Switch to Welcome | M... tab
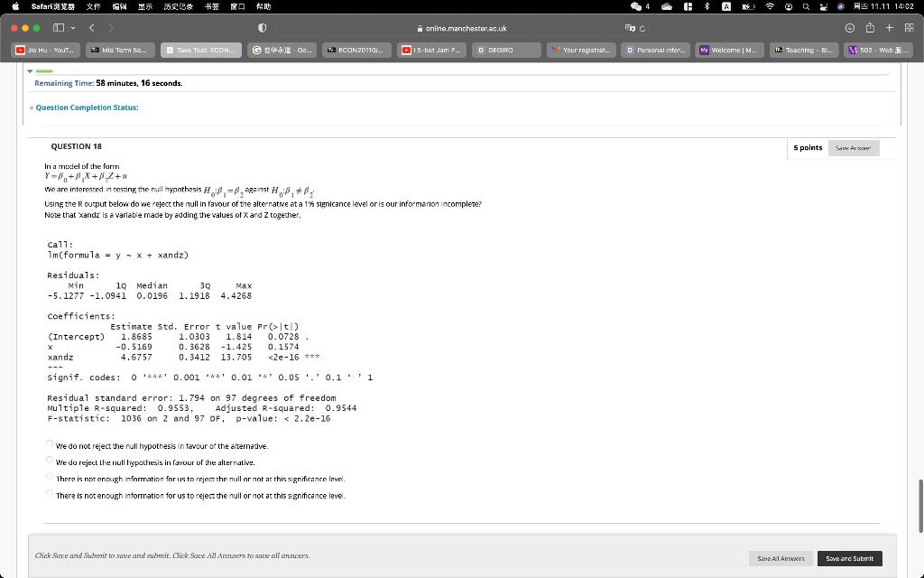 point(729,51)
